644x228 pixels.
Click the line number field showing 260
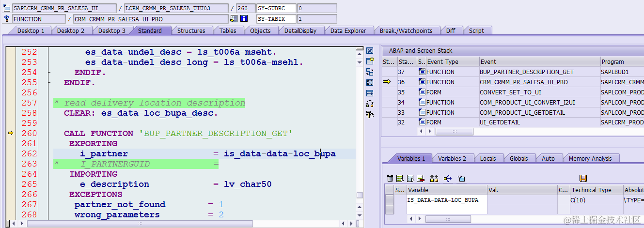point(245,8)
